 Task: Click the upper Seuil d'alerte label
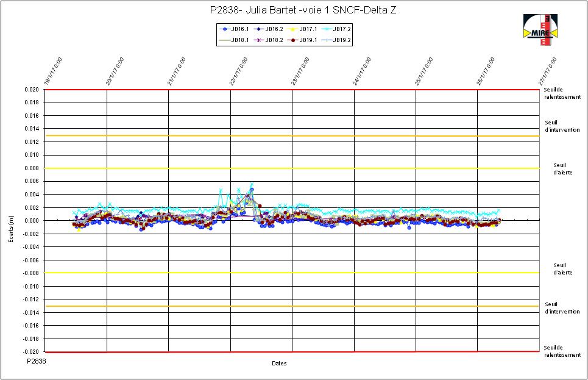[563, 169]
